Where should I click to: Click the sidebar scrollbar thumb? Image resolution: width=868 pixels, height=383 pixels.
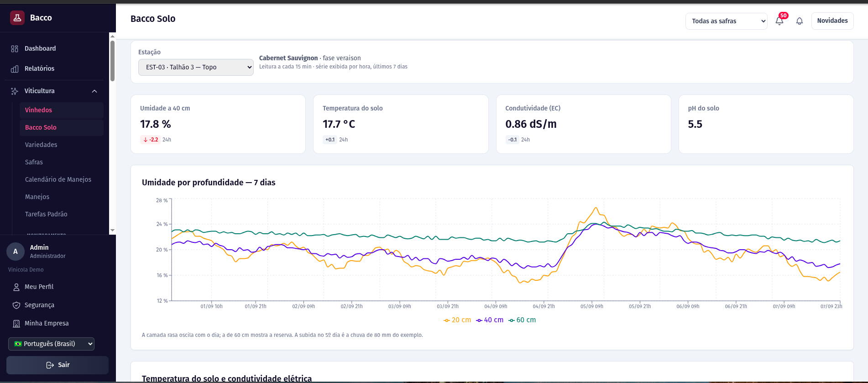[112, 61]
